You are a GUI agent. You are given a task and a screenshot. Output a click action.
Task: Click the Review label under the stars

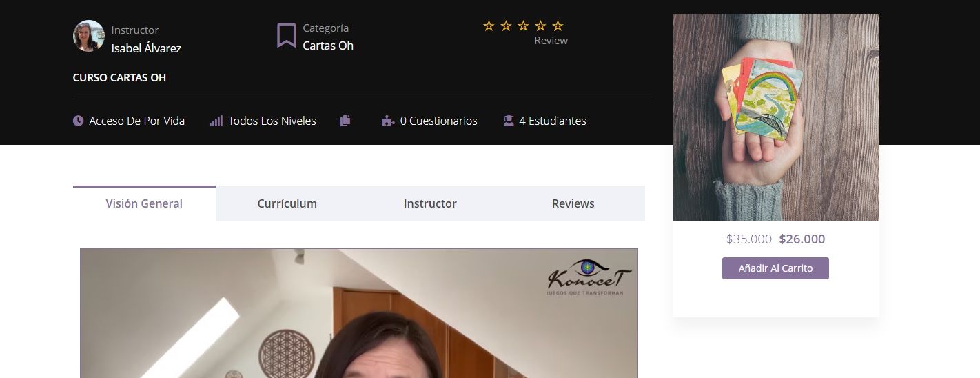coord(551,41)
